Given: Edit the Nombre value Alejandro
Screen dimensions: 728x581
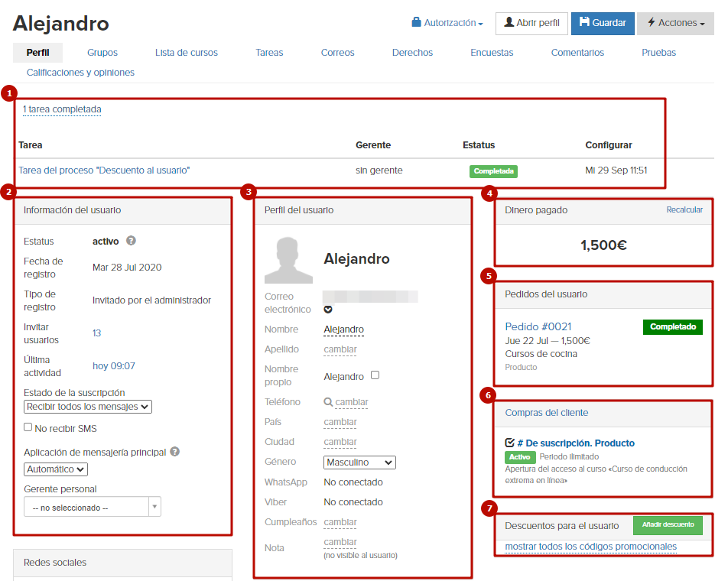Looking at the screenshot, I should 343,329.
